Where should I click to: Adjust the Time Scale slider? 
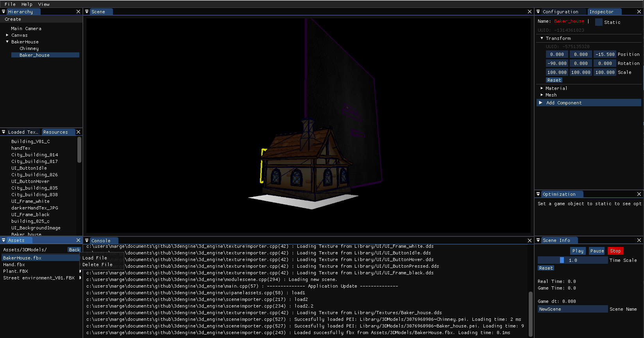(573, 260)
